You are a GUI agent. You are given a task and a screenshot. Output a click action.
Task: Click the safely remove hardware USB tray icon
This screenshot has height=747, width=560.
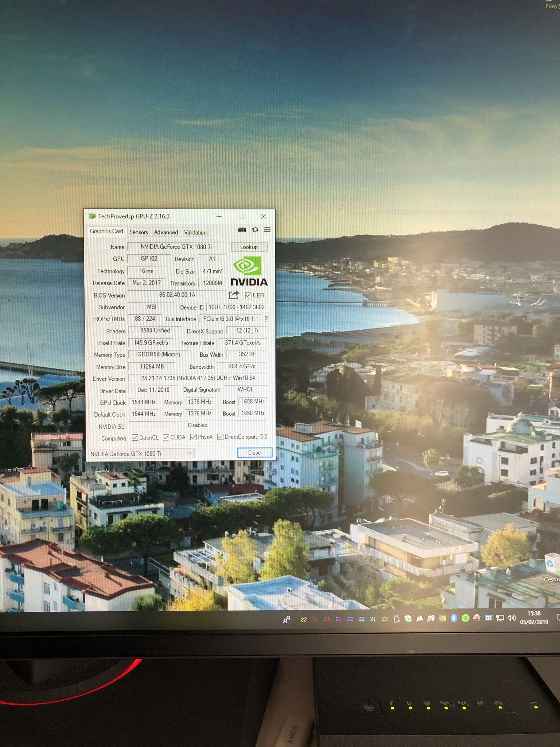click(x=397, y=618)
